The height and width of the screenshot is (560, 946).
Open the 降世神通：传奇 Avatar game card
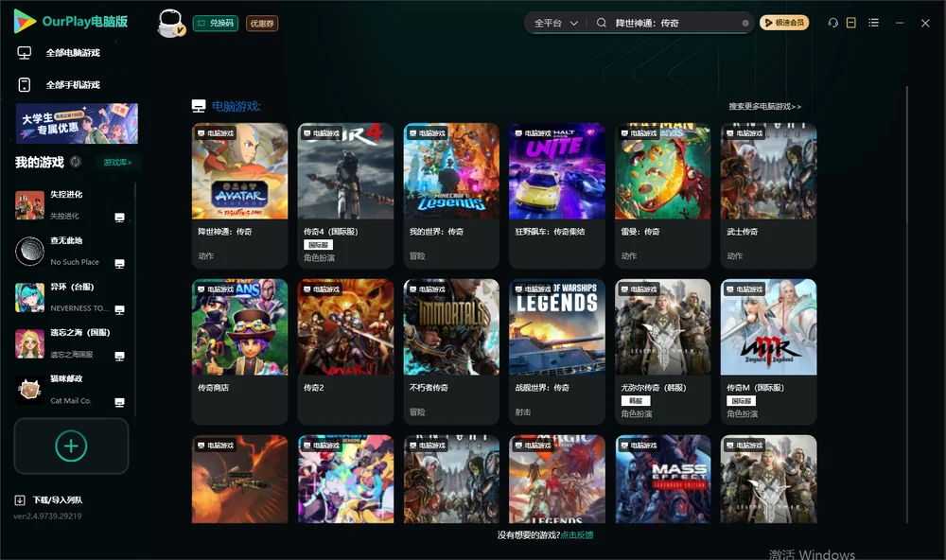pos(239,196)
